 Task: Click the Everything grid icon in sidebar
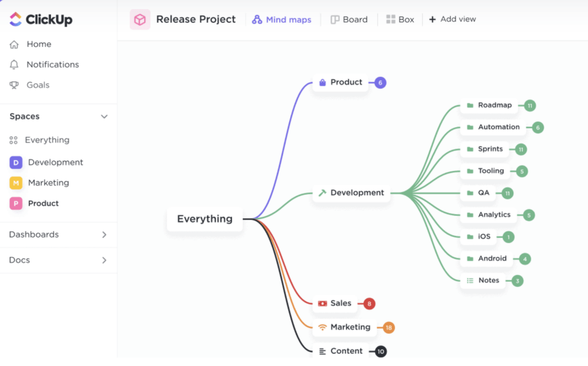14,140
